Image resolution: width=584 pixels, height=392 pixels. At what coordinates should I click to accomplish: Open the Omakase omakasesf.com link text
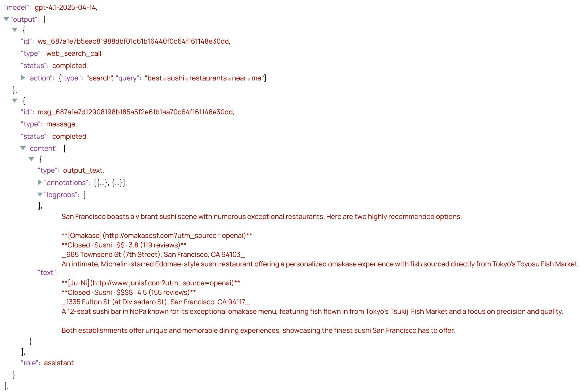point(157,236)
